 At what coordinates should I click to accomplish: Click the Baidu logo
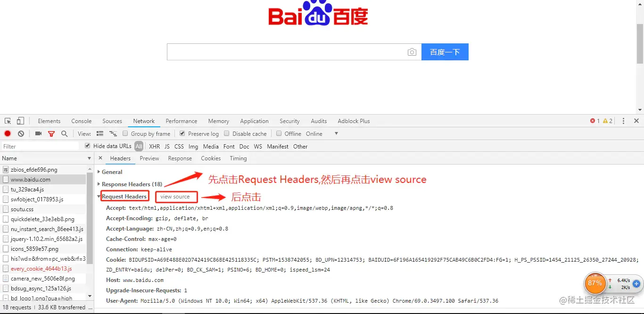coord(318,13)
